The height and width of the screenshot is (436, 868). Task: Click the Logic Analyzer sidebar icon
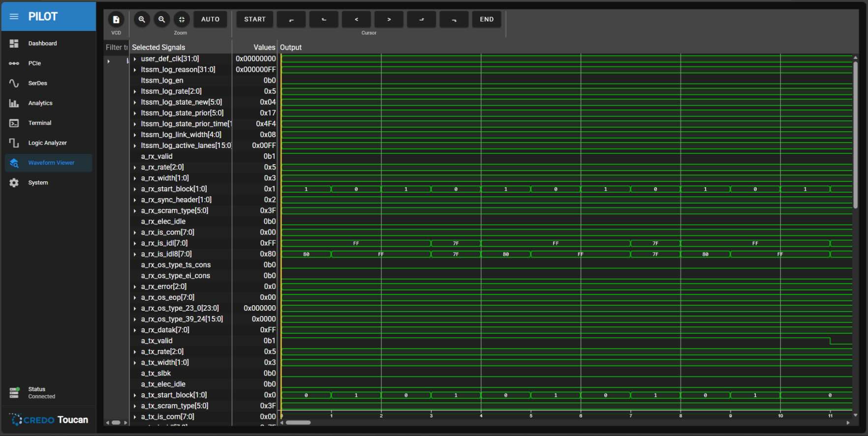[x=14, y=143]
